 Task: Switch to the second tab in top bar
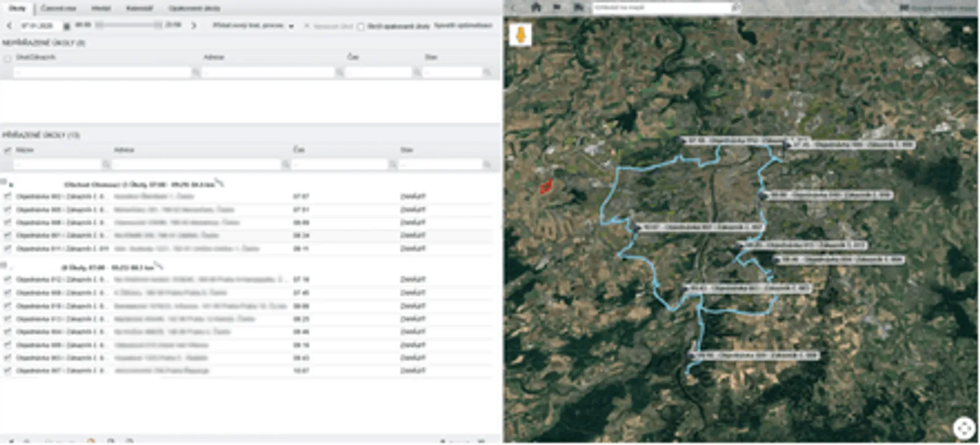pyautogui.click(x=58, y=8)
